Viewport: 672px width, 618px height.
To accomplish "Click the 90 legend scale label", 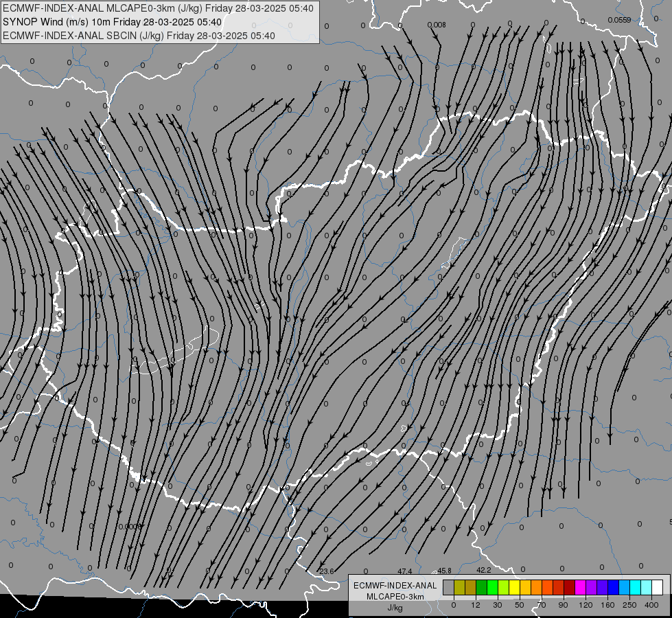I will [563, 605].
